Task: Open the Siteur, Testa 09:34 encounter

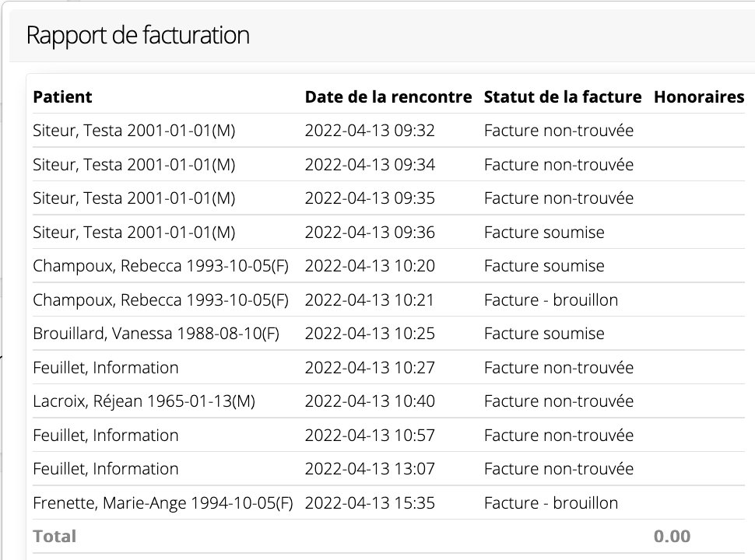Action: (x=388, y=165)
